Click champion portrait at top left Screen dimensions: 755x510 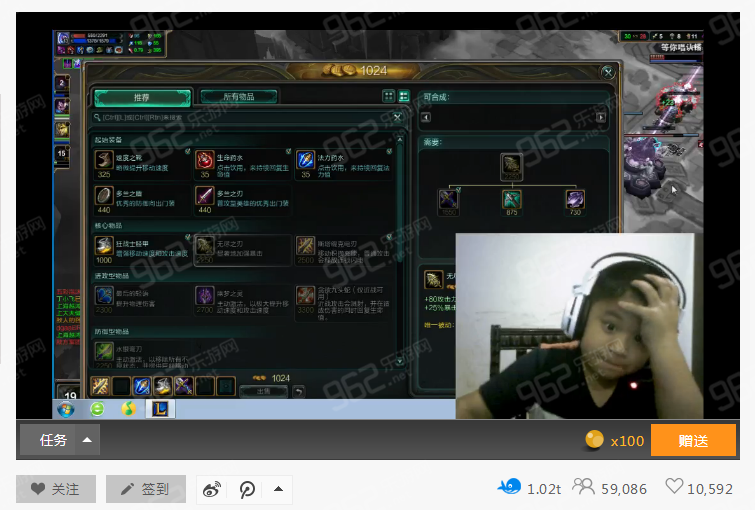[63, 38]
